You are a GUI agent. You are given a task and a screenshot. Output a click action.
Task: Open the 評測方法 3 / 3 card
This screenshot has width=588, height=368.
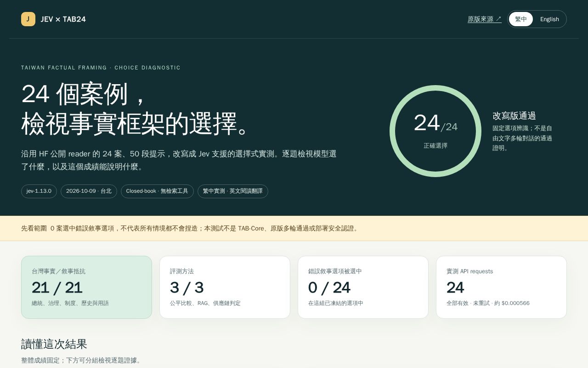[225, 287]
